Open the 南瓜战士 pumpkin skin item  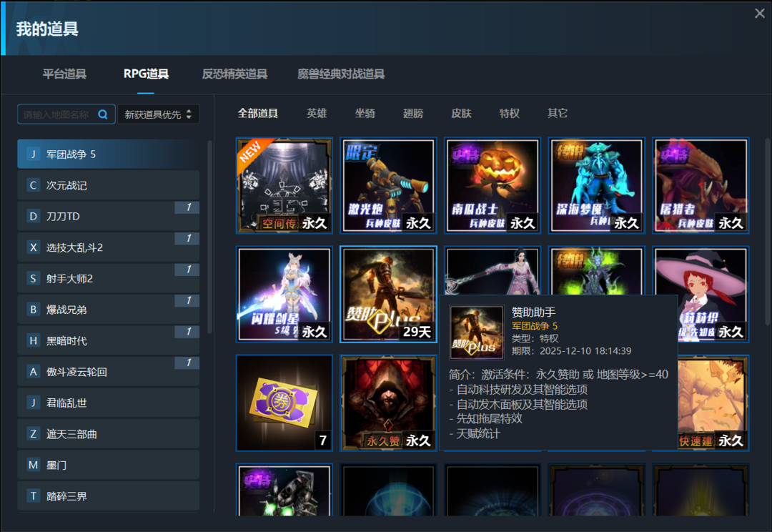(x=492, y=184)
